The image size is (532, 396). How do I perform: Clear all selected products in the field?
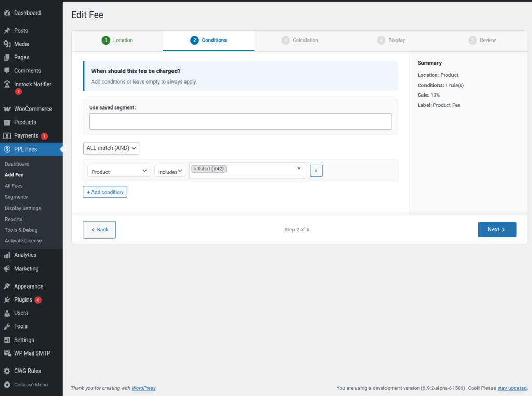(x=299, y=168)
